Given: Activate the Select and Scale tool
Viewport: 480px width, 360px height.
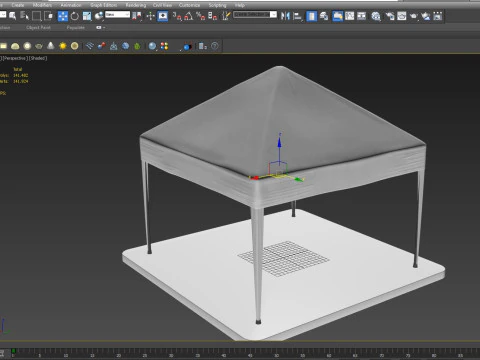Looking at the screenshot, I should click(87, 16).
